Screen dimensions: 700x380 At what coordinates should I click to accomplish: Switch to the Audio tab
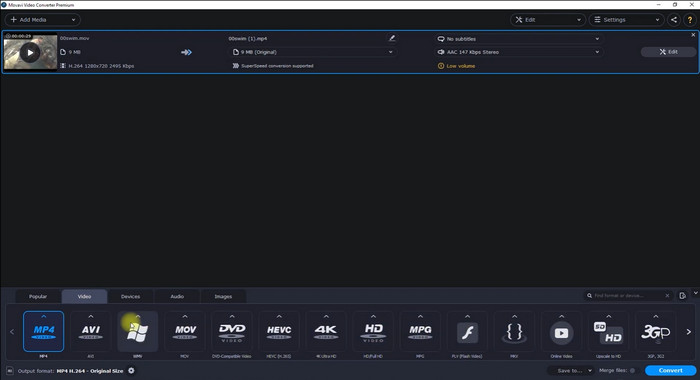[177, 296]
